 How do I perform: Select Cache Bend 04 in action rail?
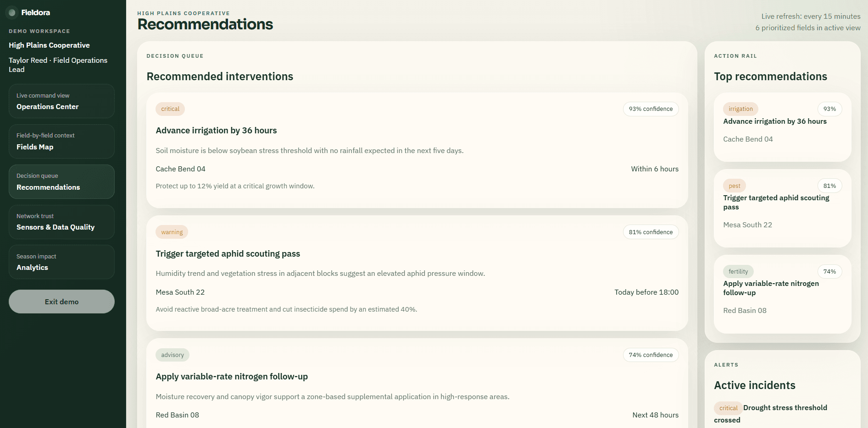tap(748, 139)
